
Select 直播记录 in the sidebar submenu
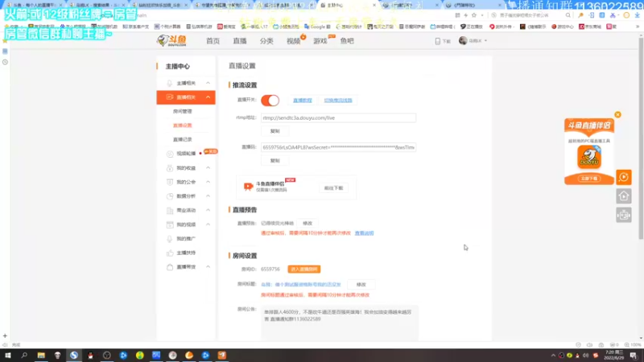[183, 139]
